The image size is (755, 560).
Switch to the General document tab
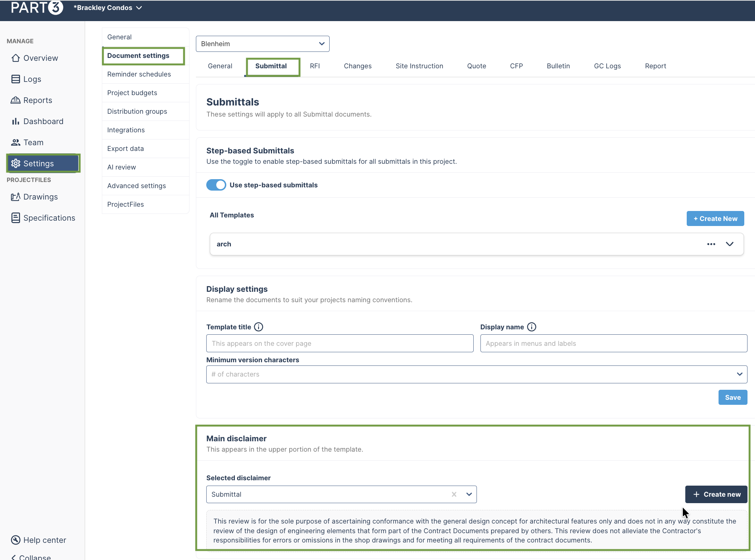pos(220,66)
